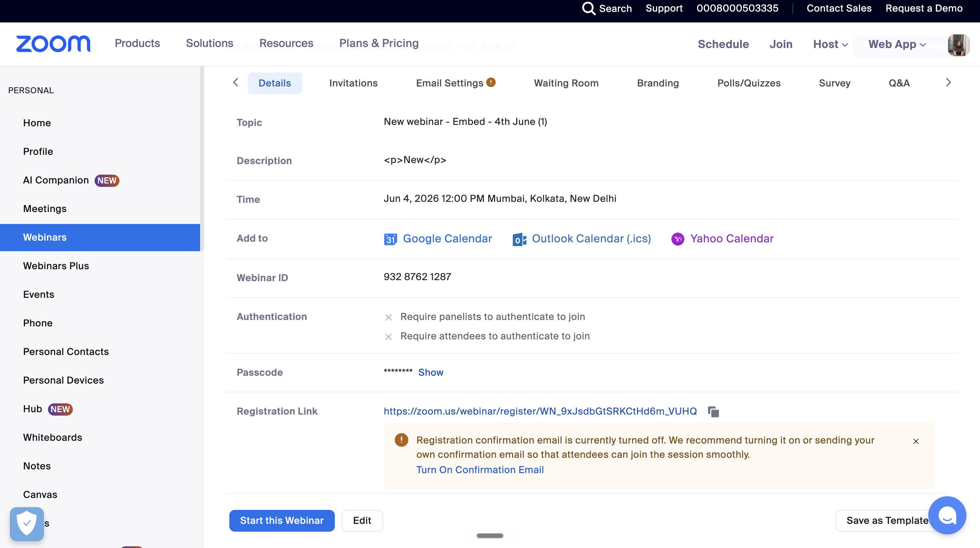Open Phone in the sidebar

38,323
